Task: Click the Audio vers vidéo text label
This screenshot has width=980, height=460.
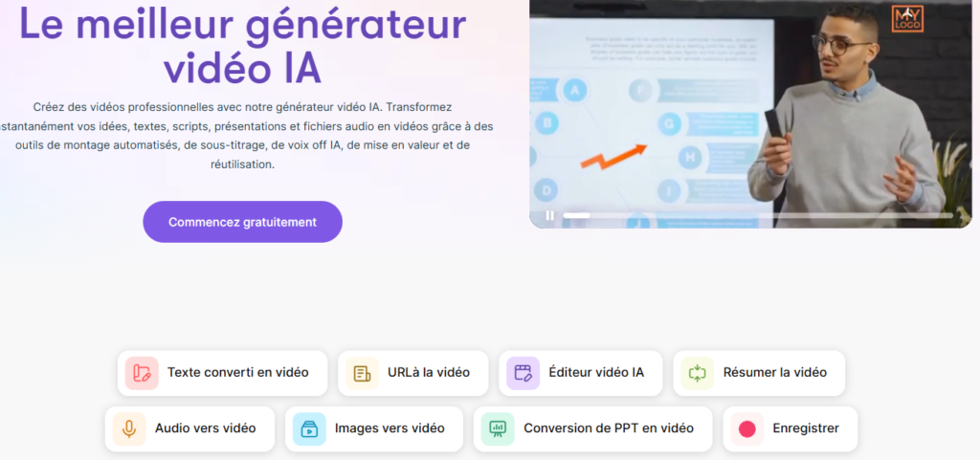Action: (x=205, y=428)
